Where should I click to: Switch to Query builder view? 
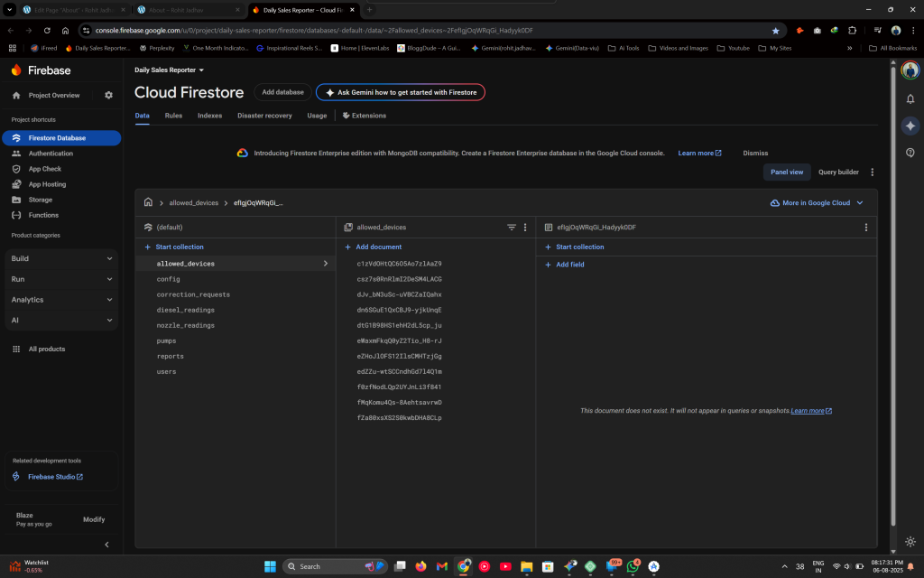click(838, 172)
